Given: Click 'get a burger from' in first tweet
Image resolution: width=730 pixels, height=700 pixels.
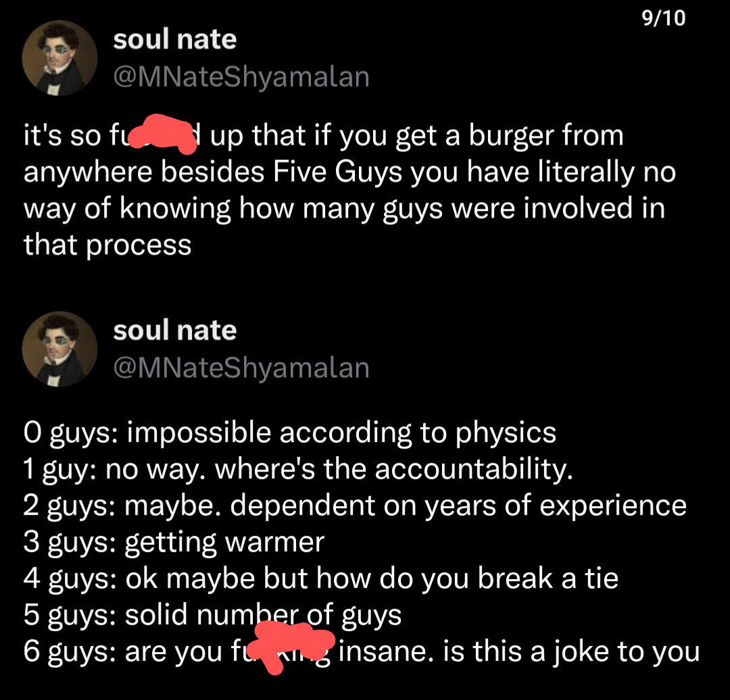Looking at the screenshot, I should pos(510,135).
